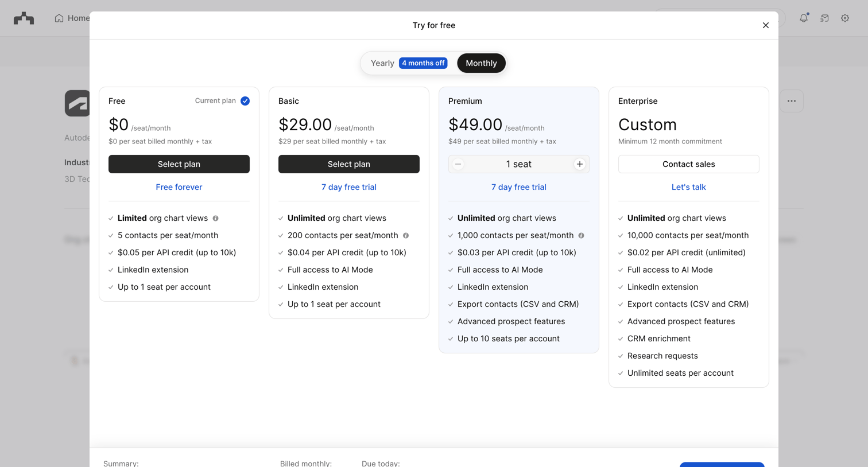The height and width of the screenshot is (467, 868).
Task: Select Monthly billing option
Action: [481, 63]
